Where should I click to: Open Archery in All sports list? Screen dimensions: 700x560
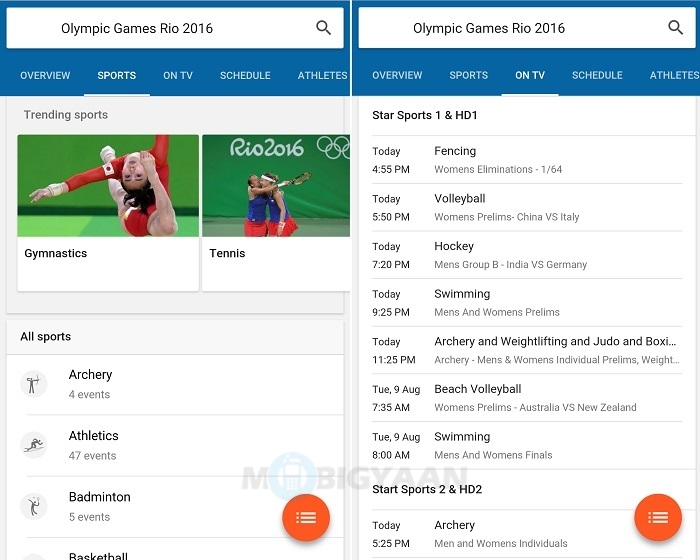click(x=175, y=384)
